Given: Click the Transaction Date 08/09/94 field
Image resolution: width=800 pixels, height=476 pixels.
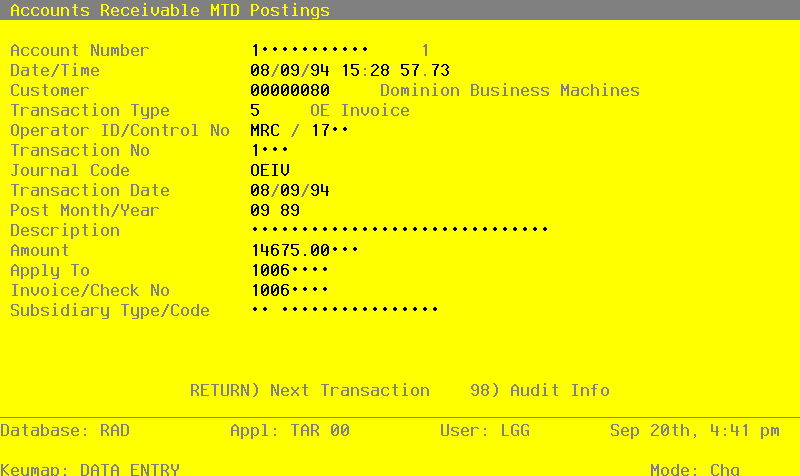Looking at the screenshot, I should click(290, 190).
